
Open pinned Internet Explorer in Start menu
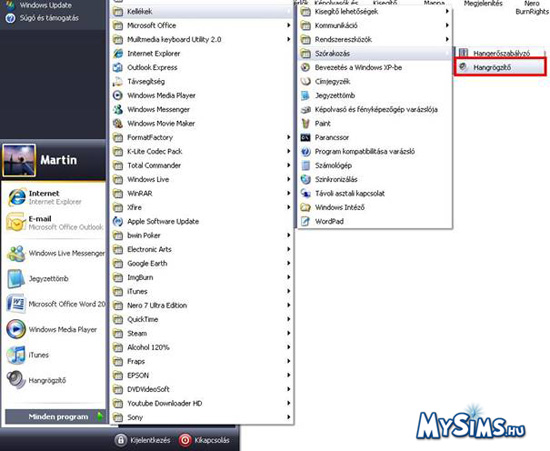click(54, 197)
